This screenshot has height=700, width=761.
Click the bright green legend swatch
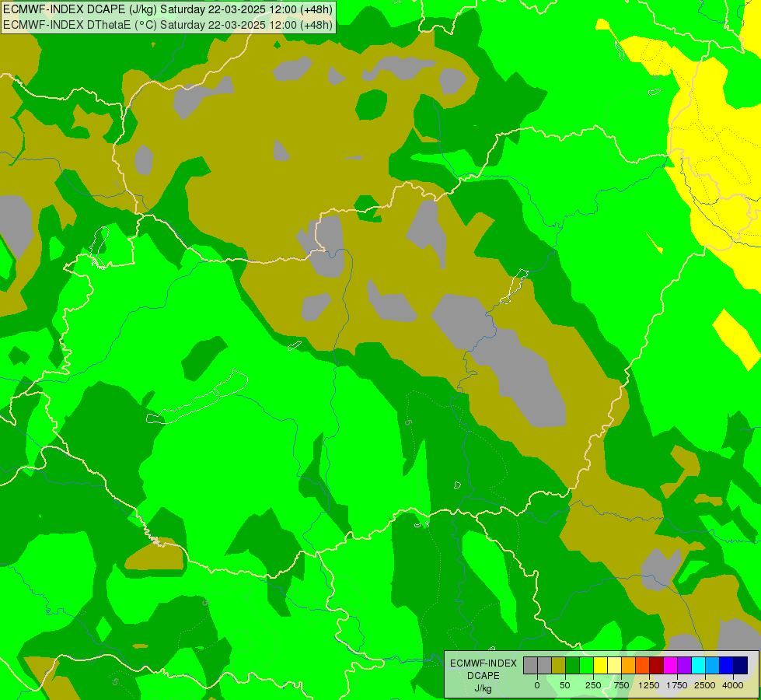[586, 666]
